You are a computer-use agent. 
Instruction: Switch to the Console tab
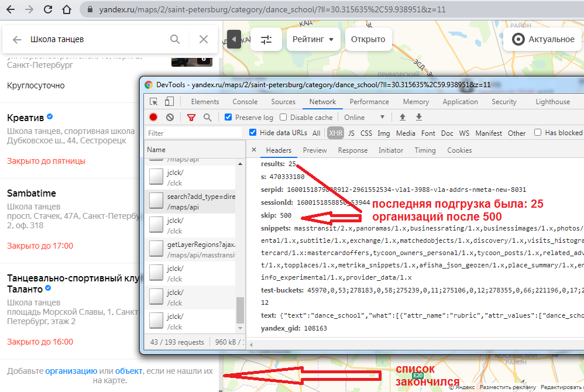(x=245, y=102)
